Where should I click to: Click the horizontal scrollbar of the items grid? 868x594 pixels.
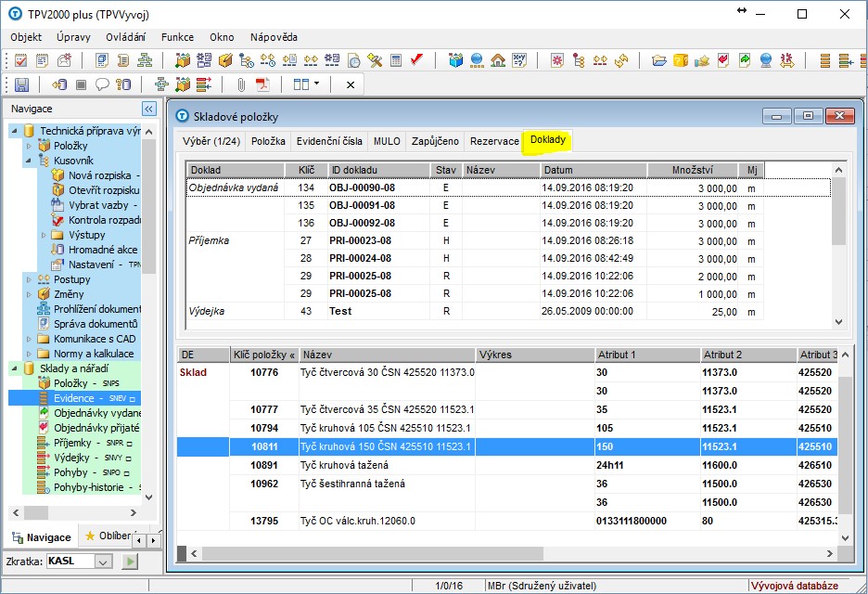coord(373,553)
